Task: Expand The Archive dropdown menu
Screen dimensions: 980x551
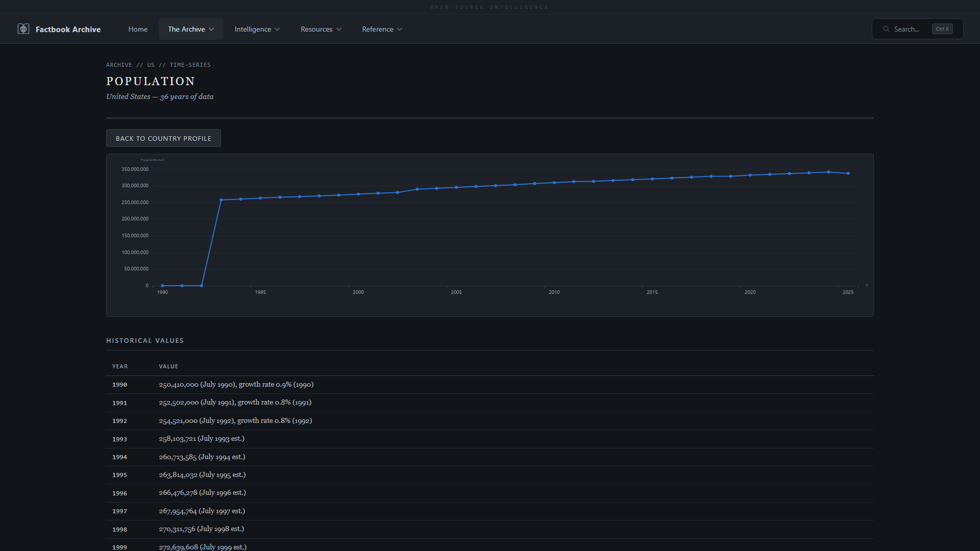Action: [x=191, y=29]
